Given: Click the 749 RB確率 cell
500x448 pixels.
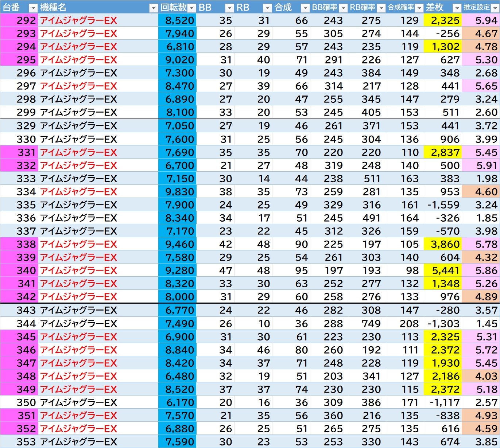Looking at the screenshot, I should (367, 324).
